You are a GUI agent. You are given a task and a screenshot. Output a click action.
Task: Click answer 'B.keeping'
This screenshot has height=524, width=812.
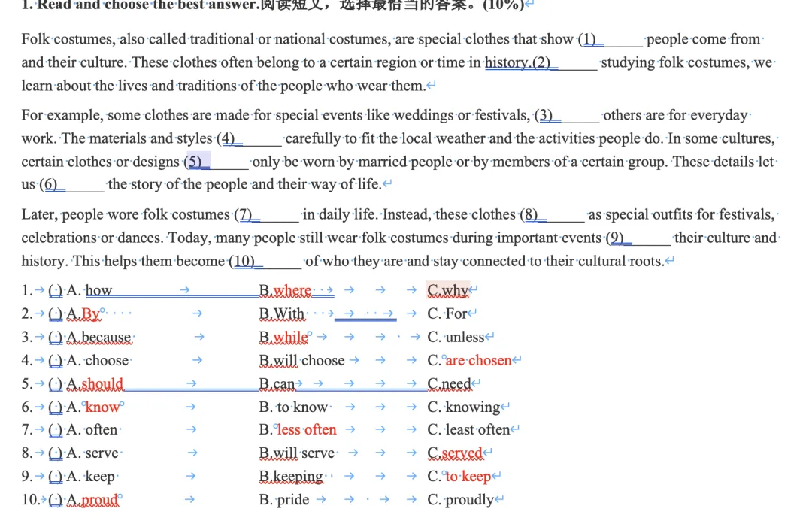click(291, 477)
